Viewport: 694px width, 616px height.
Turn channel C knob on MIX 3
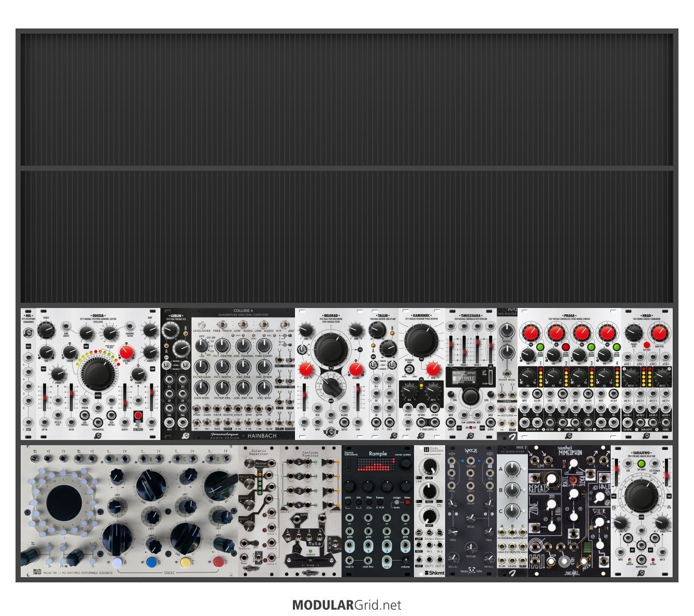(512, 511)
